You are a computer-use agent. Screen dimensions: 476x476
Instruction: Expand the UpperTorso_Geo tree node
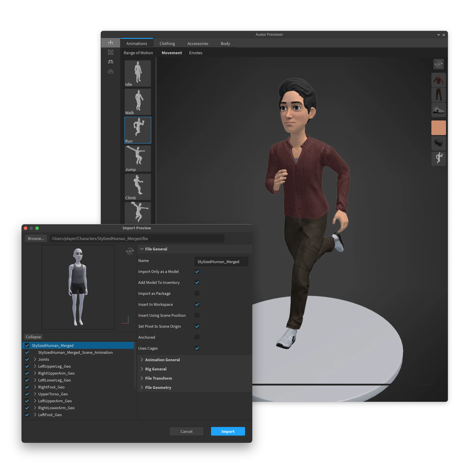[x=35, y=394]
